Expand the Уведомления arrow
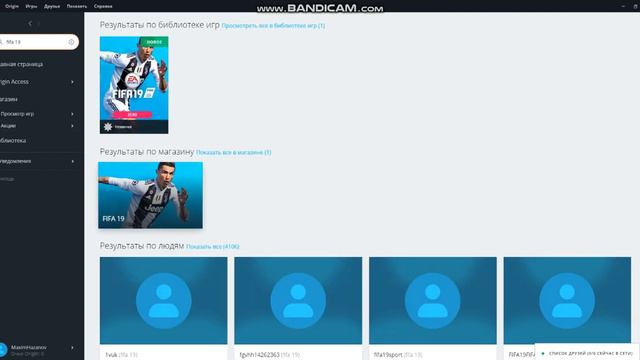Image resolution: width=640 pixels, height=360 pixels. click(x=72, y=161)
